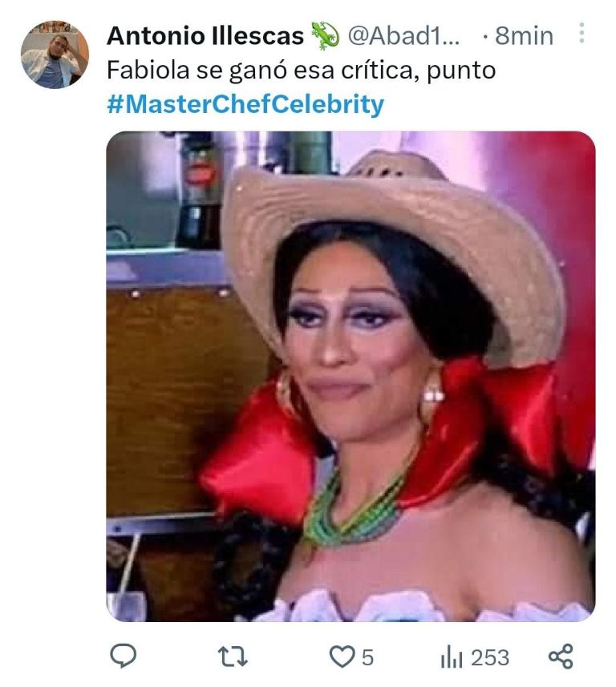Viewport: 616px width, 687px height.
Task: Open Antonio Illescas display name link
Action: point(205,36)
